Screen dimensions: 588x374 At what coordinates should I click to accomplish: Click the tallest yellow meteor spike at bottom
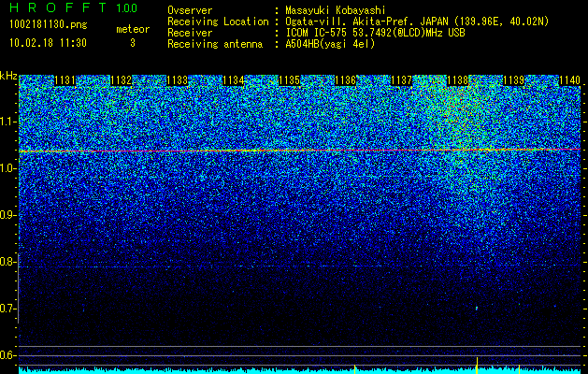[477, 366]
